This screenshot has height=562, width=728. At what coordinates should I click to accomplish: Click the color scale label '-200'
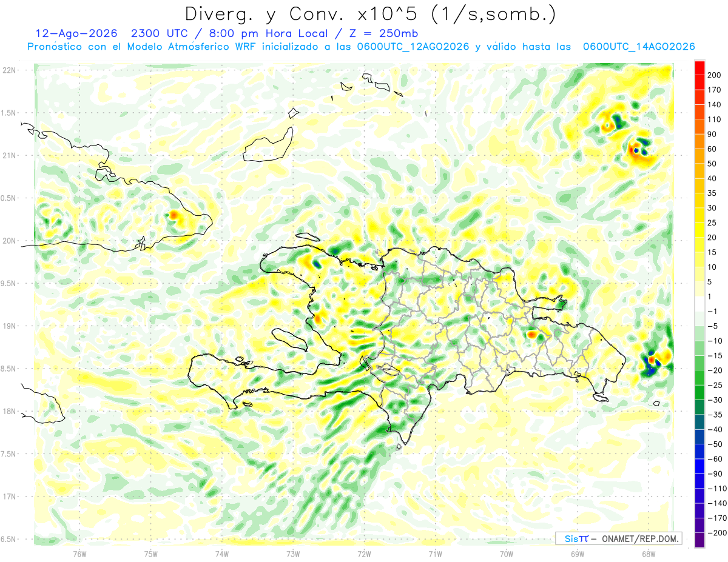coord(718,533)
